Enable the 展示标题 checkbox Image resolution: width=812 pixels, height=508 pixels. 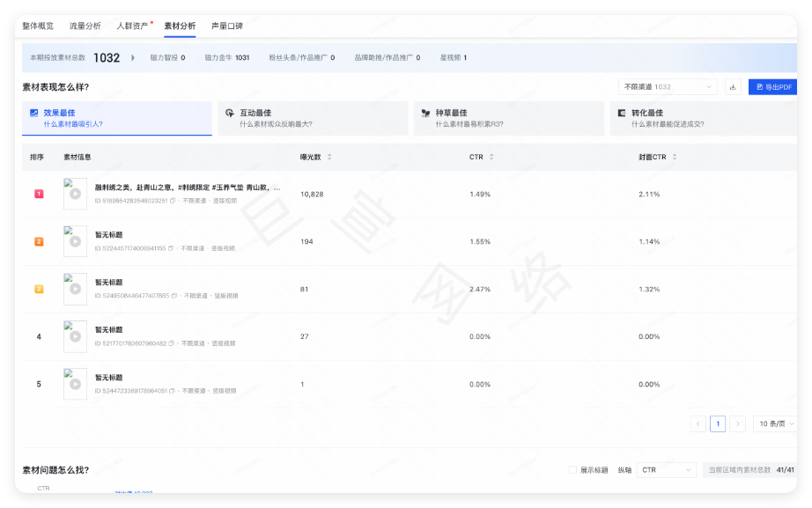point(571,469)
